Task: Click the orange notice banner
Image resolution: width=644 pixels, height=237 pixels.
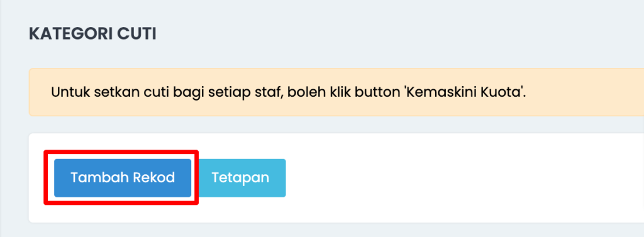Action: 336,92
